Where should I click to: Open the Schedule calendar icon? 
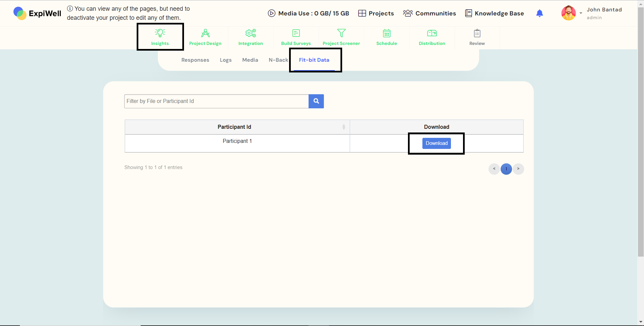[x=386, y=33]
